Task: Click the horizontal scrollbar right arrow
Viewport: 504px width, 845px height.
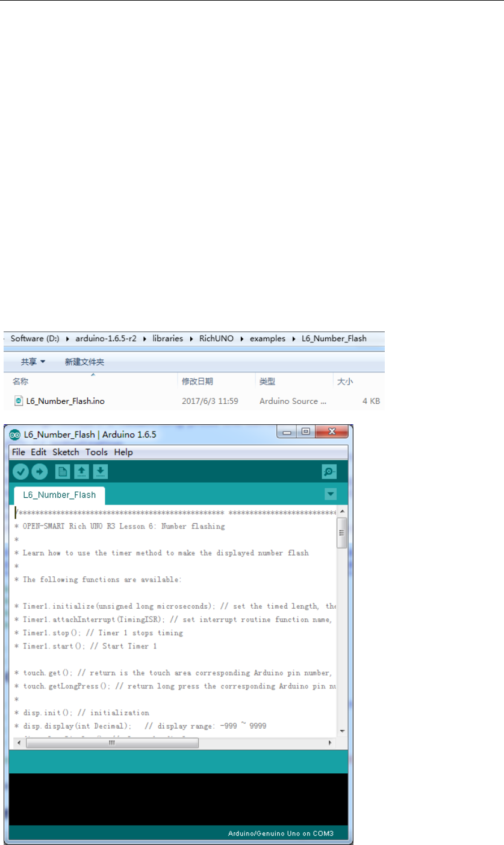Action: (x=330, y=743)
